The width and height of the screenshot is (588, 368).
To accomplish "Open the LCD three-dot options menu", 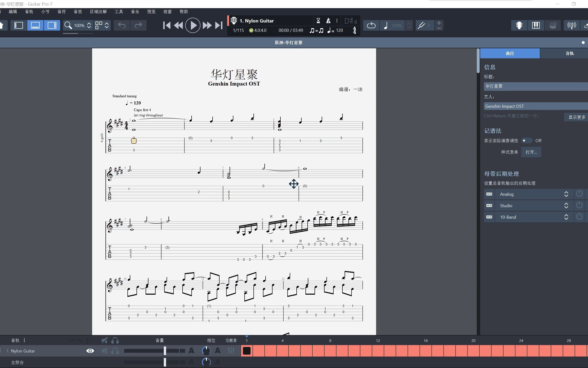I will coord(337,21).
